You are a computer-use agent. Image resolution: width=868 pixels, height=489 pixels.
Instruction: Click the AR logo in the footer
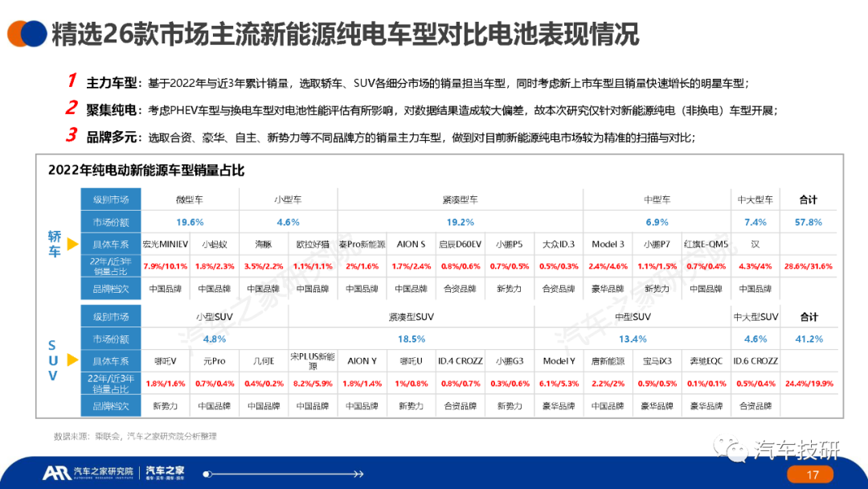coord(56,472)
